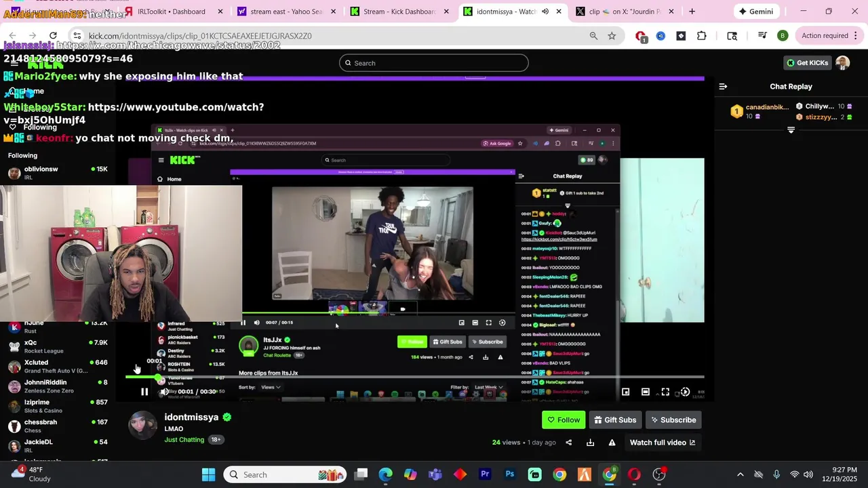The width and height of the screenshot is (868, 488).
Task: Open the zoom magnifier icon in address bar
Action: (593, 36)
